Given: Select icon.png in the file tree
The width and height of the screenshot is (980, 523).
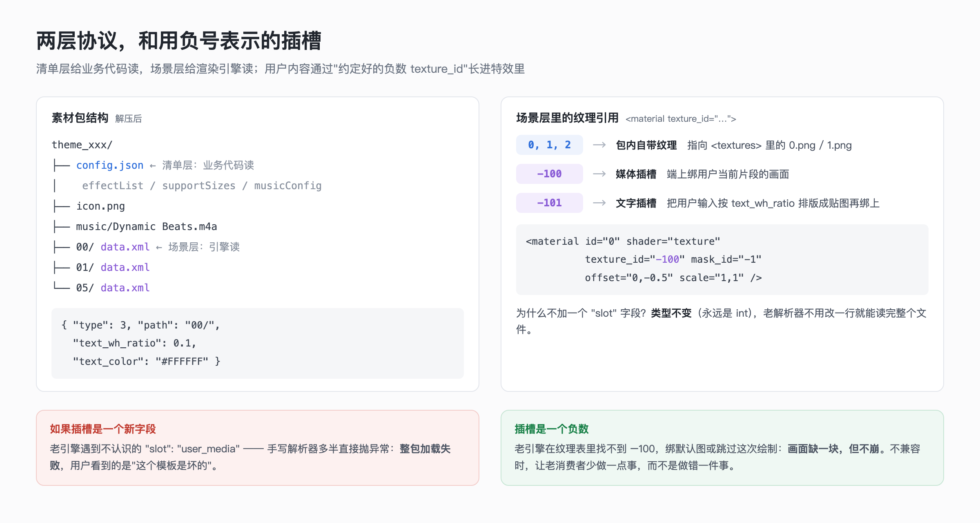Looking at the screenshot, I should click(x=100, y=206).
